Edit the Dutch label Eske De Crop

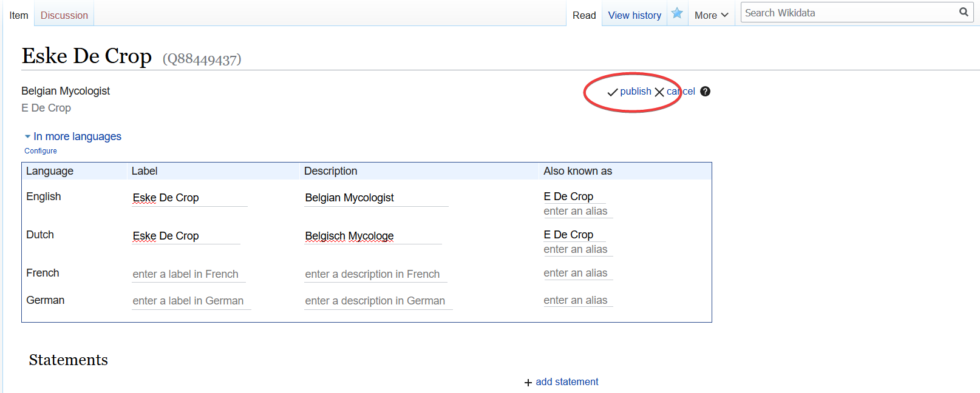tap(186, 236)
